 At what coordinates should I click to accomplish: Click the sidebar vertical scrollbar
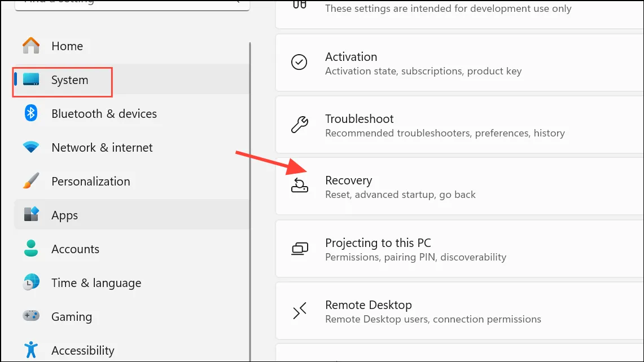coord(250,201)
